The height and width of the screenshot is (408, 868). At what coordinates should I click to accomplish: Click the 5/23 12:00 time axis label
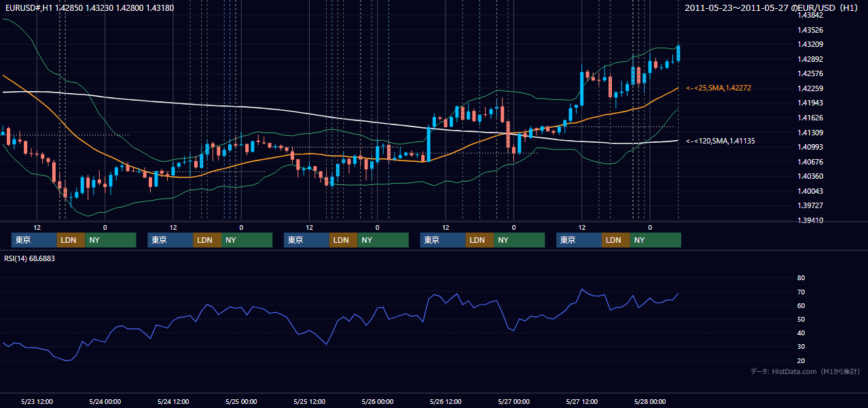[37, 401]
